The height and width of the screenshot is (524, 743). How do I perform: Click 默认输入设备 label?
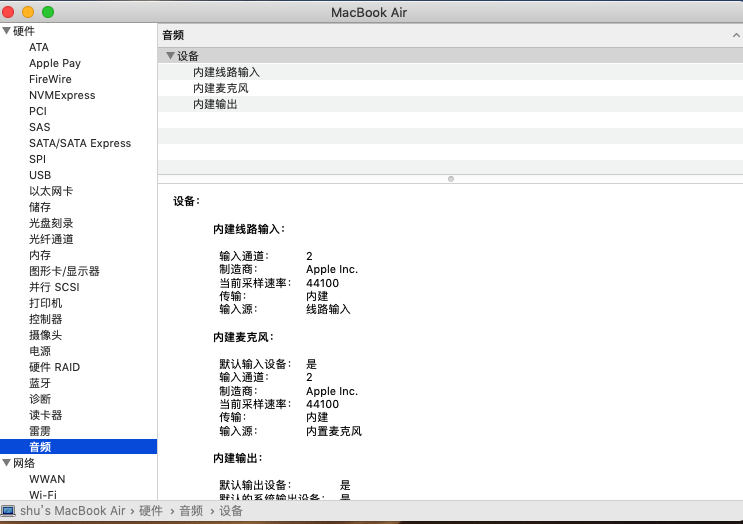(255, 364)
